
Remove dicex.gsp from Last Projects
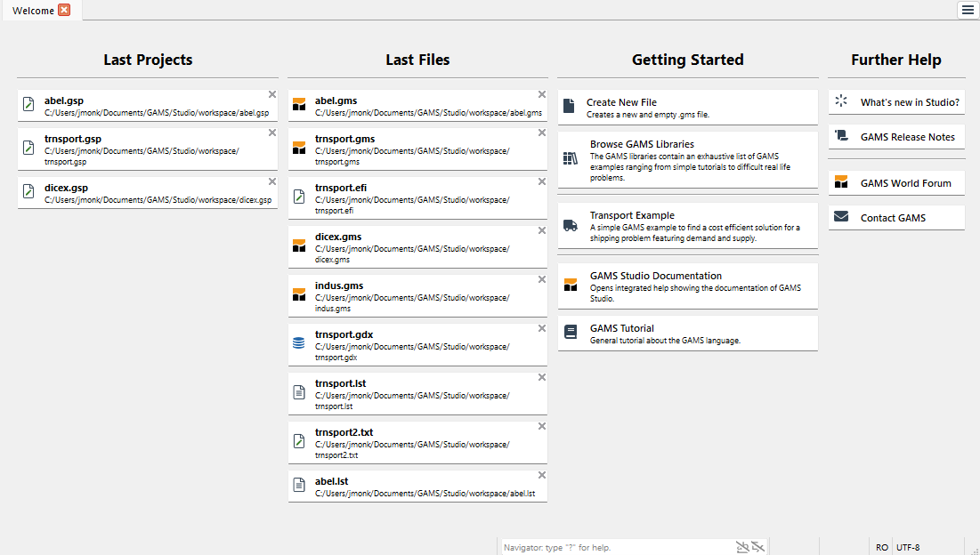272,181
